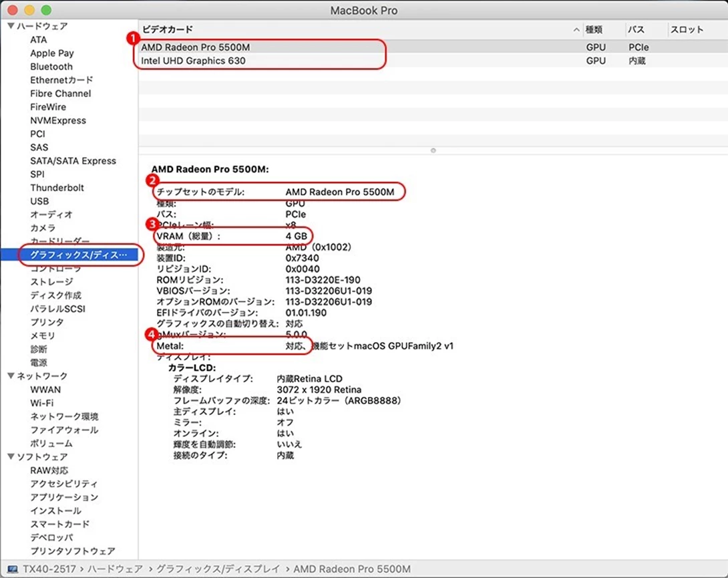Click the 装置ID value 0x7340
The image size is (728, 578).
pyautogui.click(x=303, y=258)
